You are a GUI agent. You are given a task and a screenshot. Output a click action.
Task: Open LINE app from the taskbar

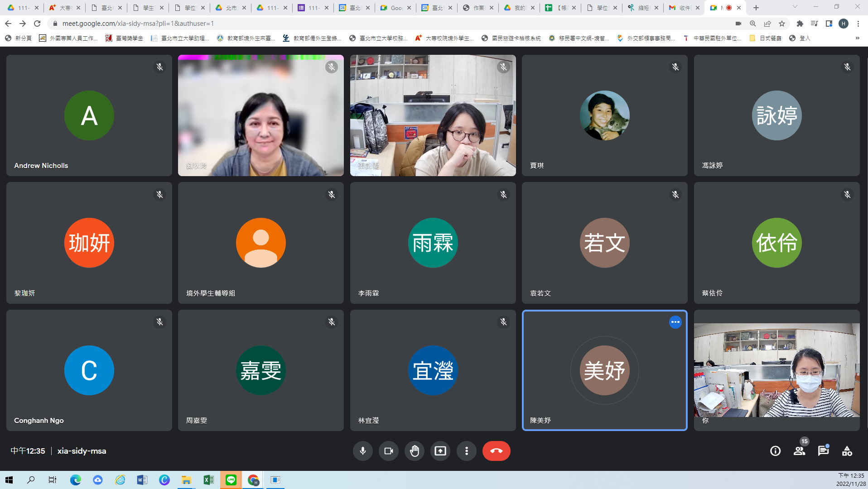coord(231,480)
